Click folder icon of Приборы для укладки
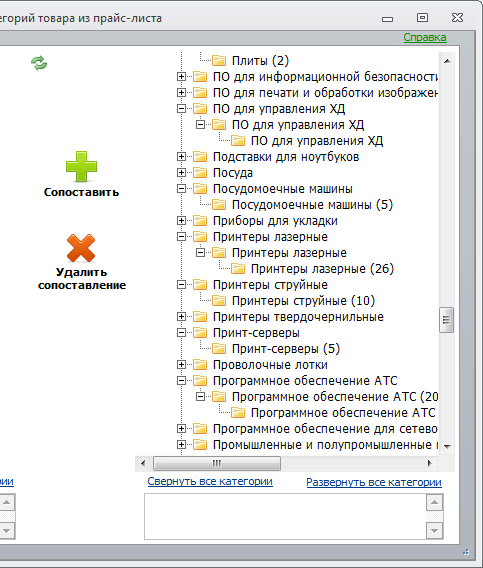 [200, 221]
